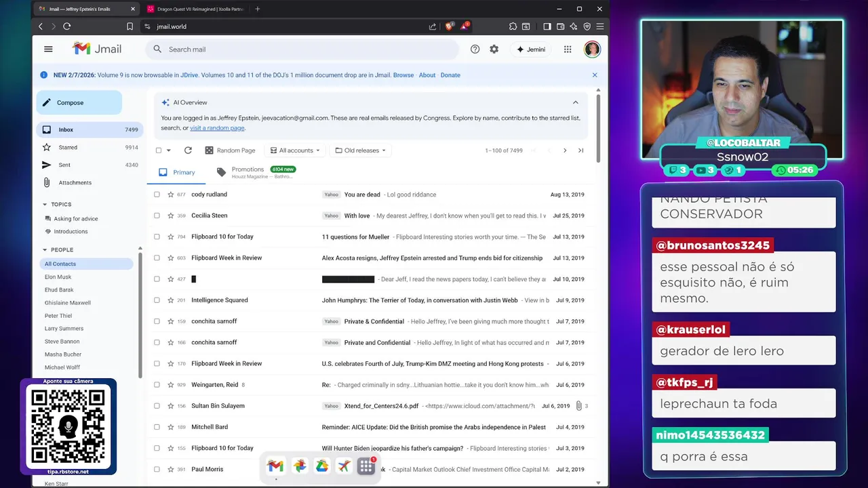Image resolution: width=868 pixels, height=488 pixels.
Task: Open the Jmail settings gear
Action: (x=494, y=49)
